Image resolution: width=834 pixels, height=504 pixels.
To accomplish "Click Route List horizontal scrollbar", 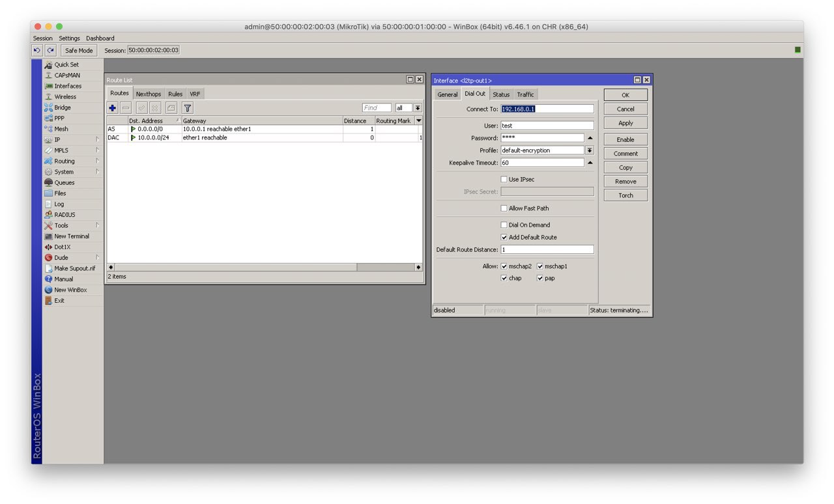I will tap(265, 268).
